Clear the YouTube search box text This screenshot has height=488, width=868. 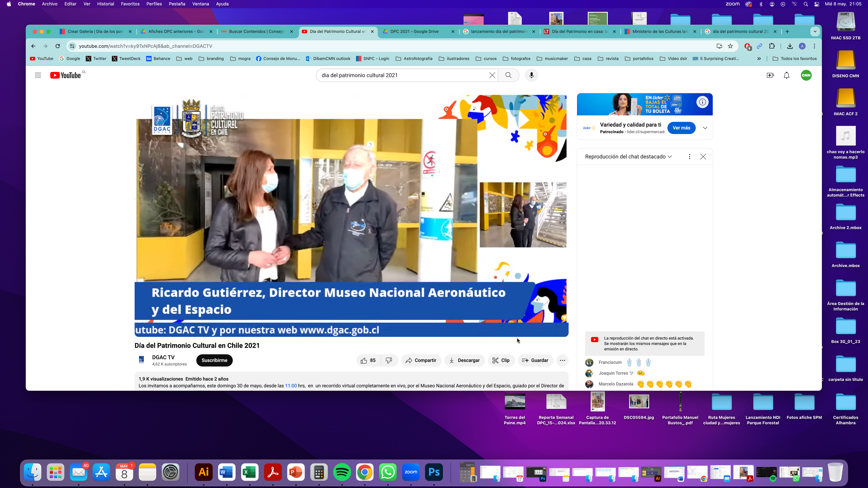coord(492,75)
